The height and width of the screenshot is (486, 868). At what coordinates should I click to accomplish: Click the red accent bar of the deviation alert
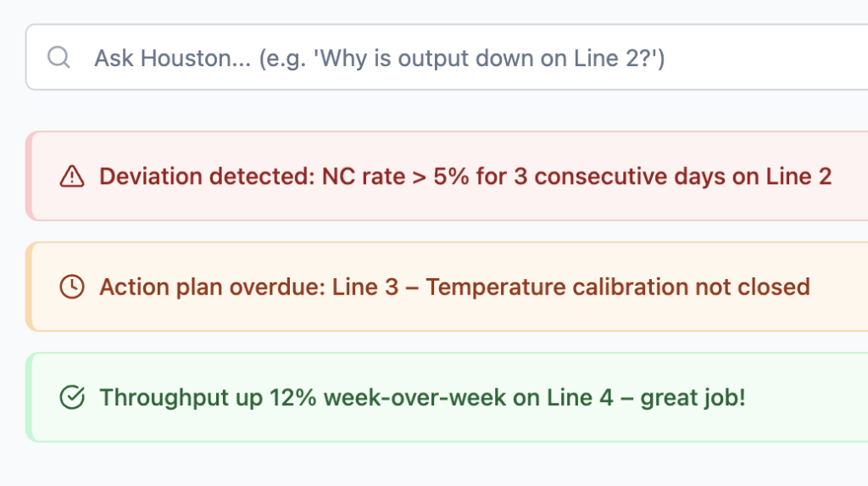pos(29,176)
